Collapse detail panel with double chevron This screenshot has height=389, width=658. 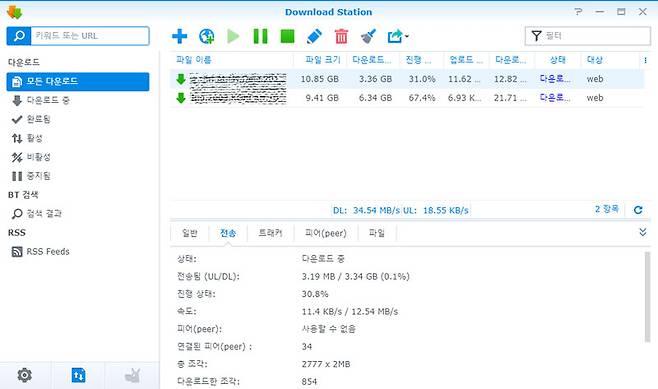[642, 232]
